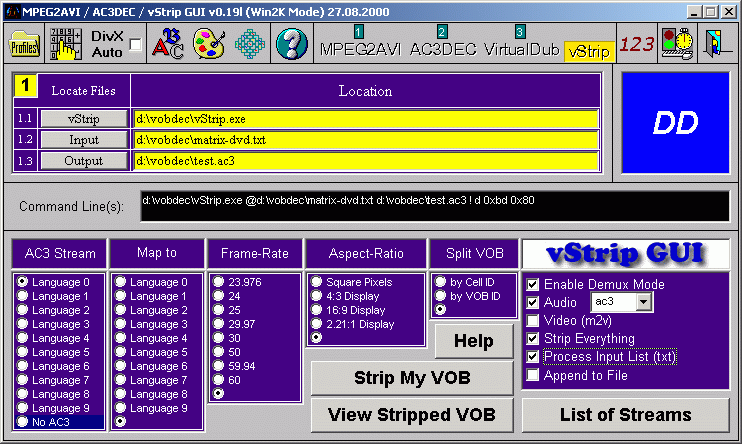The height and width of the screenshot is (444, 742).
Task: Switch to the AC3DEC tab
Action: (443, 49)
